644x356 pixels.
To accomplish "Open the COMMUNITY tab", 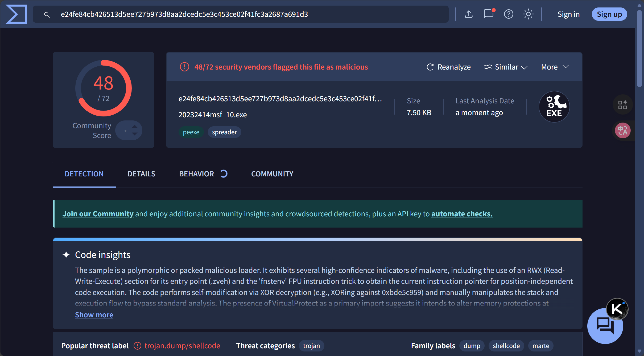I will (x=272, y=174).
